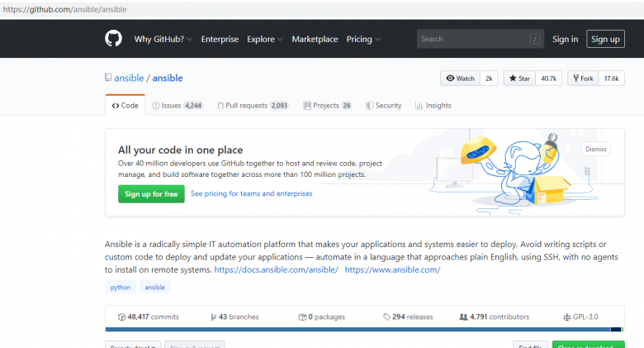
Task: Open the Branch selector dropdown
Action: (x=133, y=345)
